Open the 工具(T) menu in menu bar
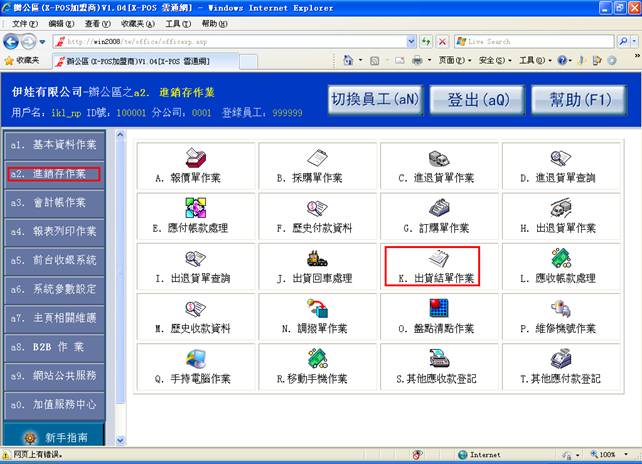Viewport: 642px width, 464px height. (x=177, y=23)
